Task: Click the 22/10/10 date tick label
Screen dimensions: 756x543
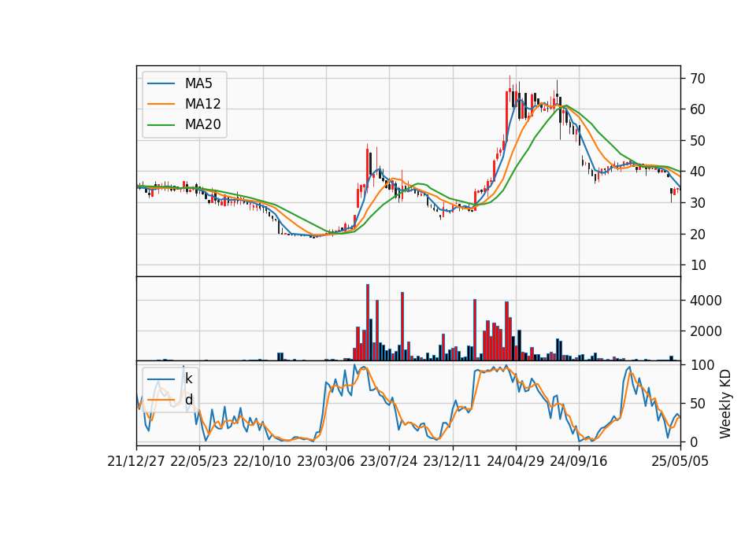Action: 262,461
